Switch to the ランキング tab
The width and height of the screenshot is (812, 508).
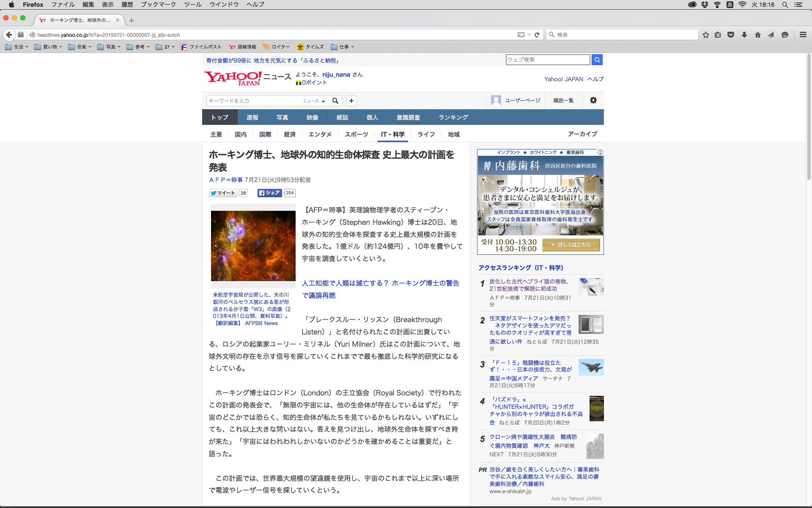(453, 117)
